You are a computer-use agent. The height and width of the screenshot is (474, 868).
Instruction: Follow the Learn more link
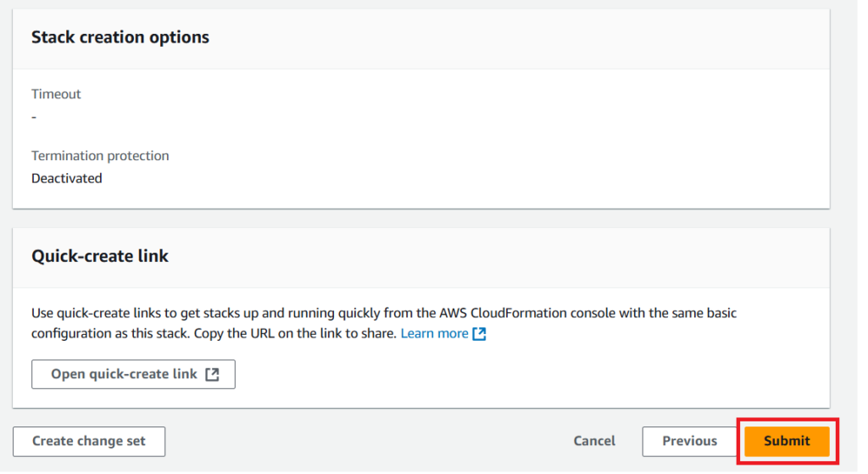tap(434, 333)
